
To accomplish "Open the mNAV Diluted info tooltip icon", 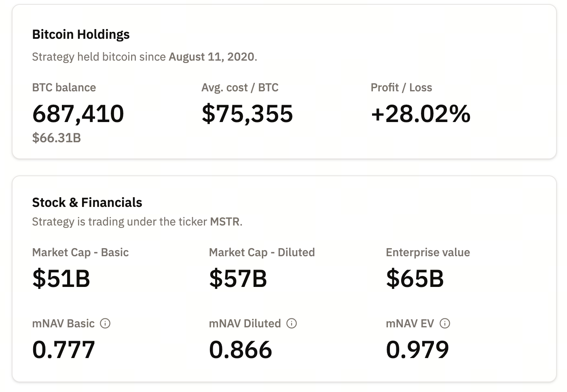I will (292, 323).
